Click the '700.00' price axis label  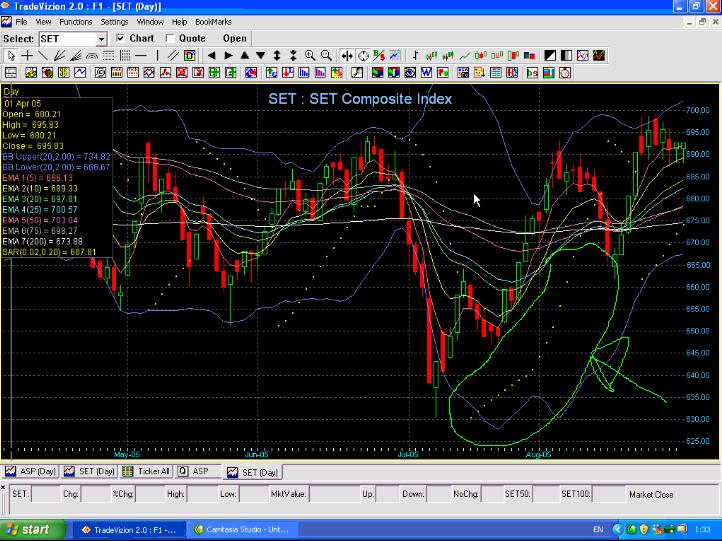tap(698, 110)
